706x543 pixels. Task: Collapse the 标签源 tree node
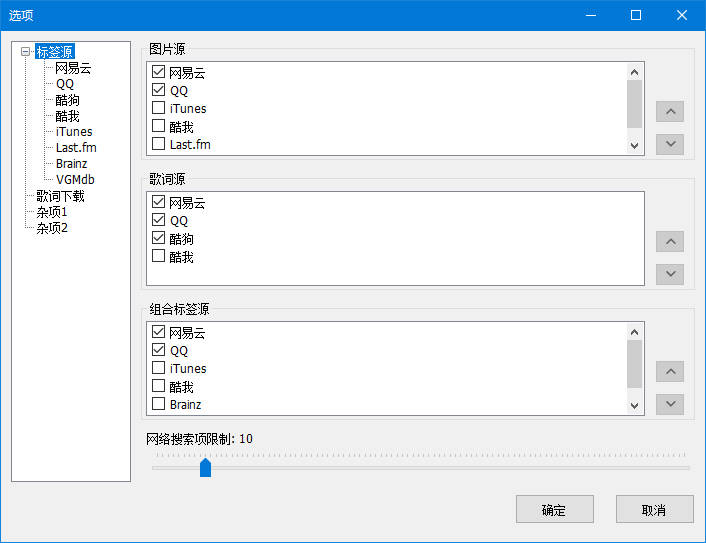[x=26, y=52]
